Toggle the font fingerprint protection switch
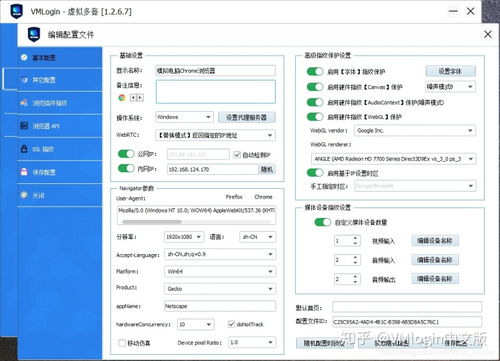This screenshot has height=361, width=500. pyautogui.click(x=315, y=71)
